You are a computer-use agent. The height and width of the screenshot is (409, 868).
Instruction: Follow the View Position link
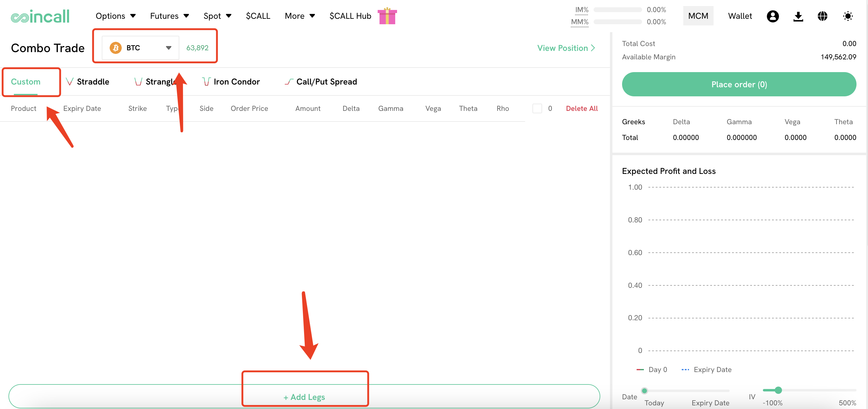tap(566, 48)
